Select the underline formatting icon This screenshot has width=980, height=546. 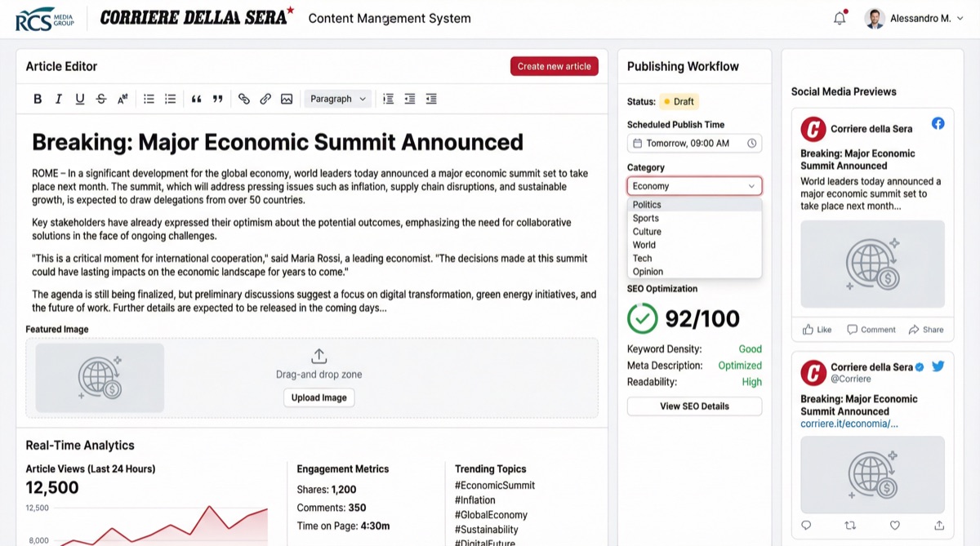point(79,98)
